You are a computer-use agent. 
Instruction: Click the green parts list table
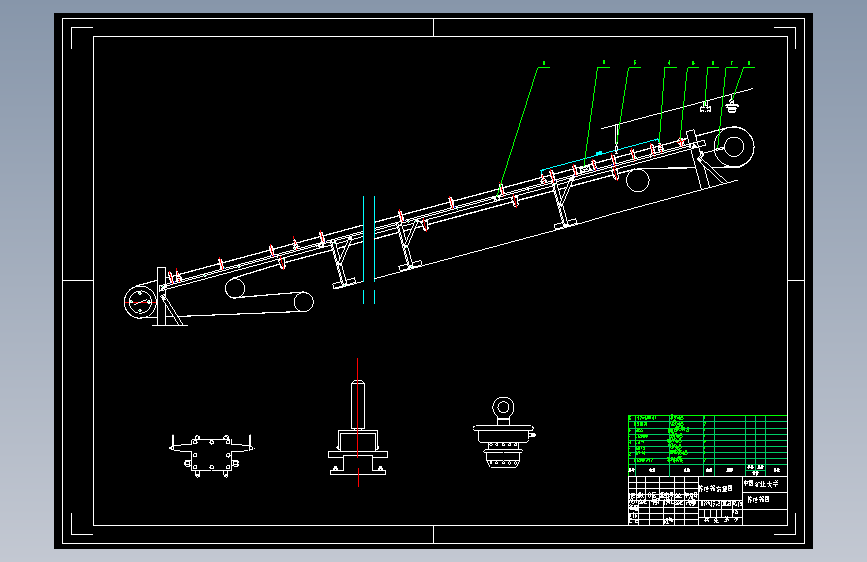click(708, 445)
